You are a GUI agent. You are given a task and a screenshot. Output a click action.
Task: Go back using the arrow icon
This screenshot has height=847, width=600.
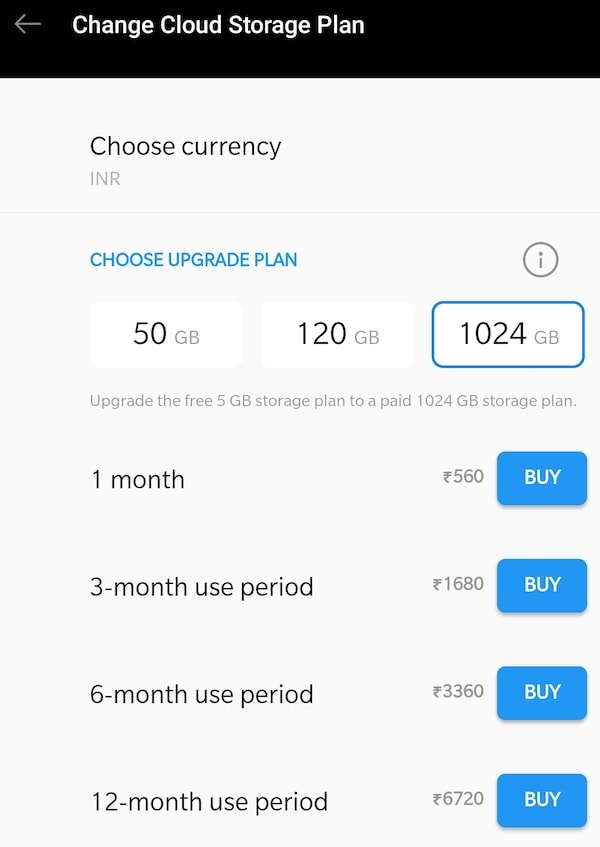(28, 25)
